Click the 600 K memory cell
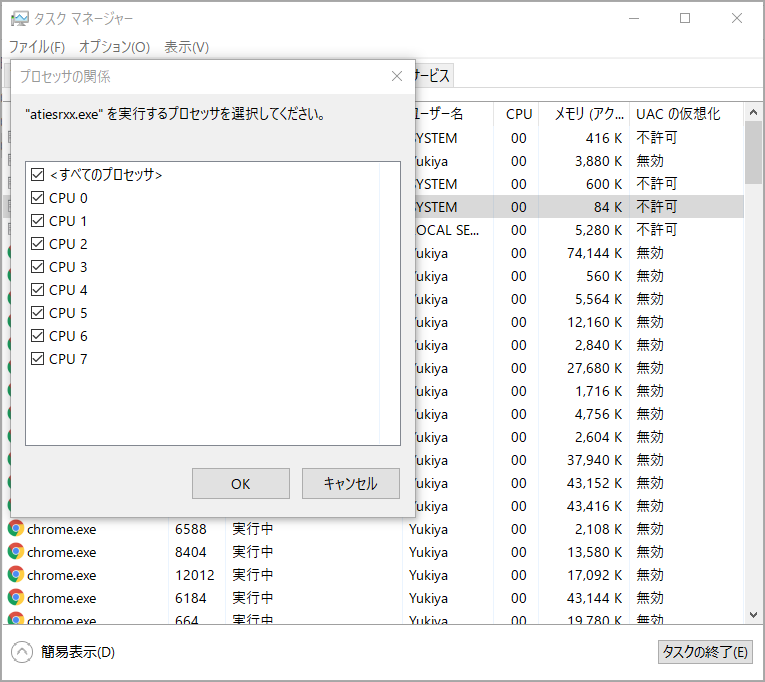The height and width of the screenshot is (682, 765). click(x=604, y=184)
